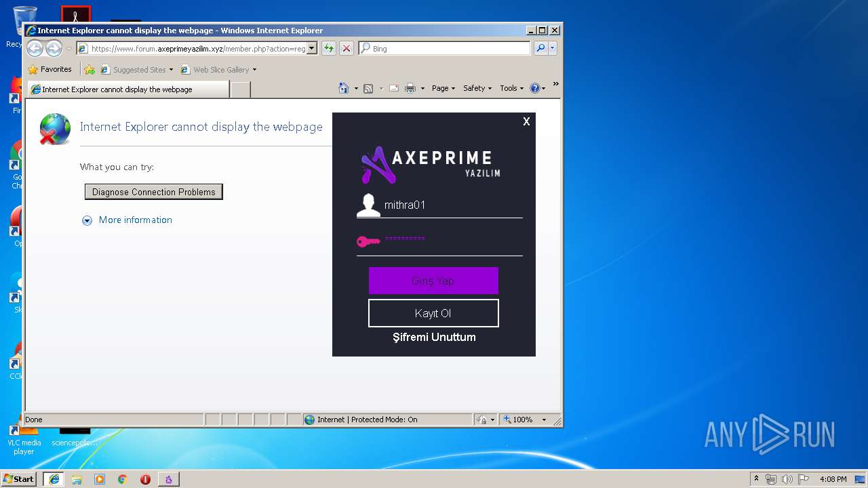The image size is (868, 488).
Task: Expand the Web Slice Gallery dropdown arrow
Action: [x=254, y=70]
